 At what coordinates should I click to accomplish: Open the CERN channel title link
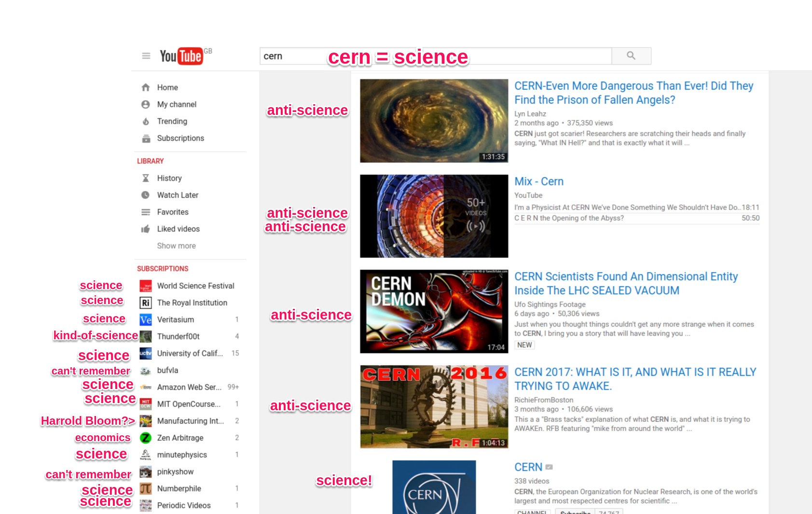coord(528,467)
